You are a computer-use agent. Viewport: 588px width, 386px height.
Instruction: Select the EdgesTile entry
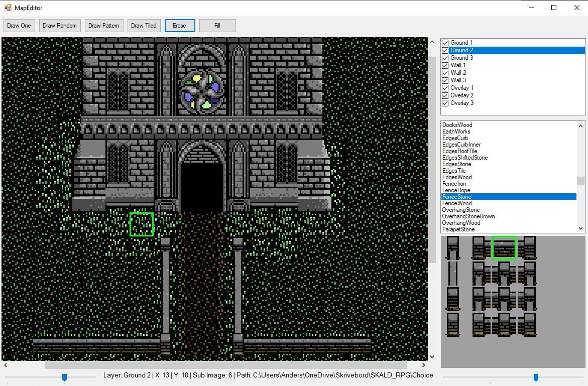(509, 171)
